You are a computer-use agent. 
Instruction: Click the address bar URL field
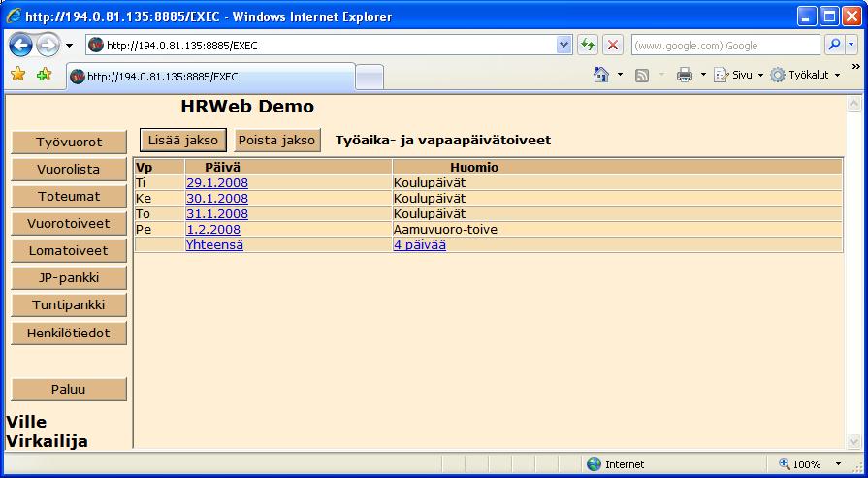point(321,46)
